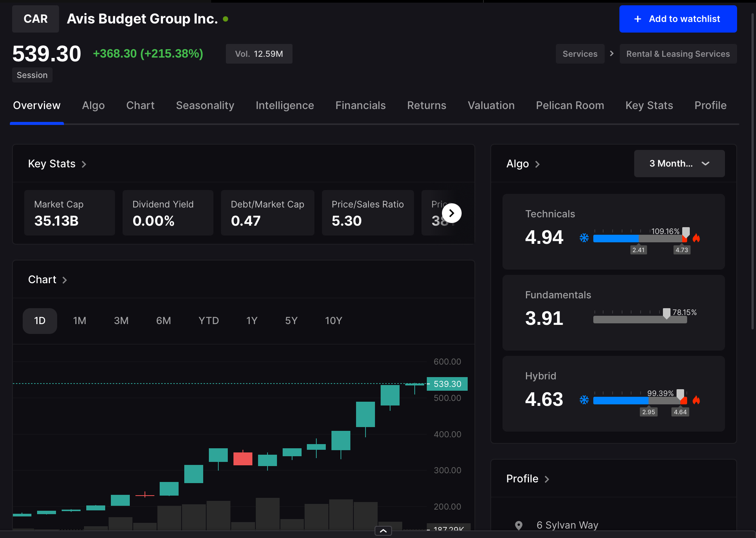756x538 pixels.
Task: Click the snowflake icon in Technicals
Action: coord(584,238)
